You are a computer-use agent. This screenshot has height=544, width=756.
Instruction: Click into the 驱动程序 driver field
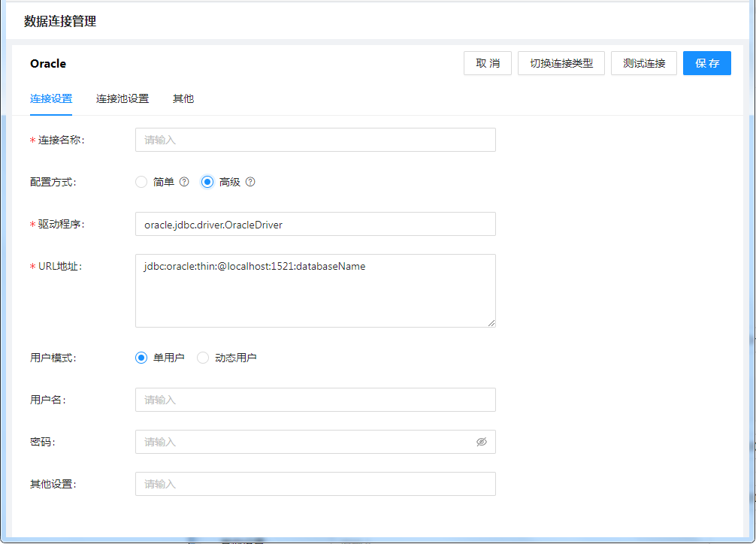point(315,224)
